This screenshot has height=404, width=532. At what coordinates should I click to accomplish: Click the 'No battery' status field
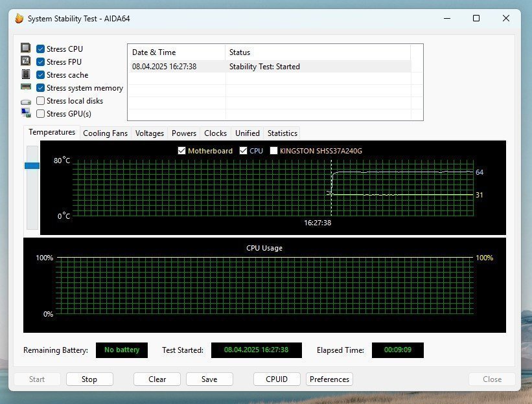121,350
